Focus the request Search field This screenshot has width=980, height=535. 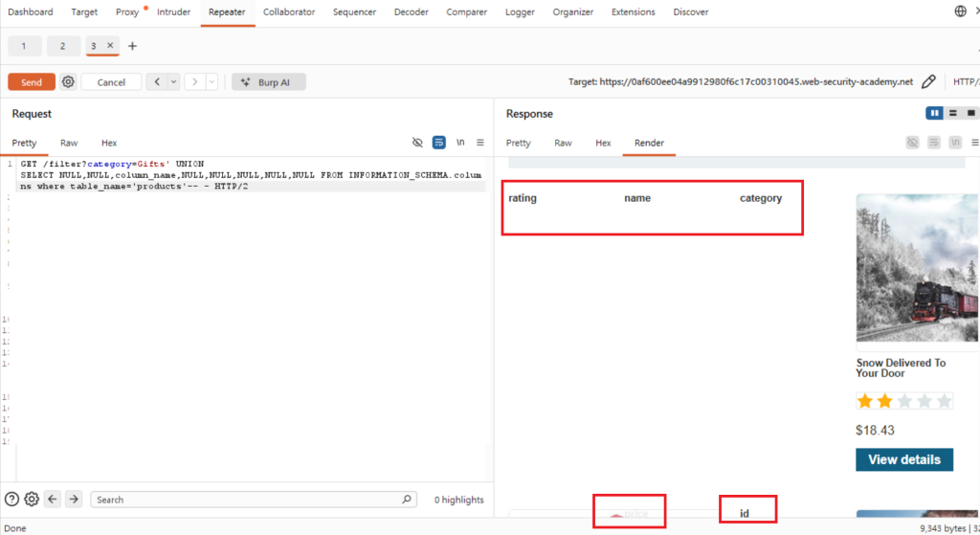[253, 500]
